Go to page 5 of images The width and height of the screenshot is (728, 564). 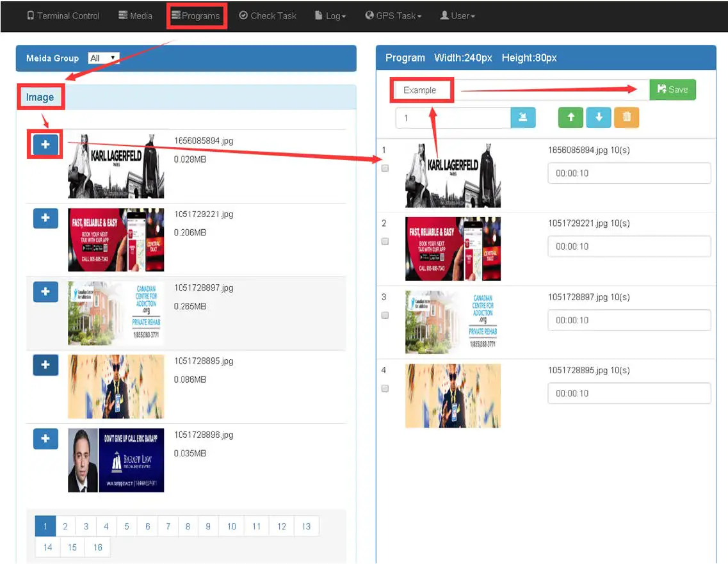point(127,526)
